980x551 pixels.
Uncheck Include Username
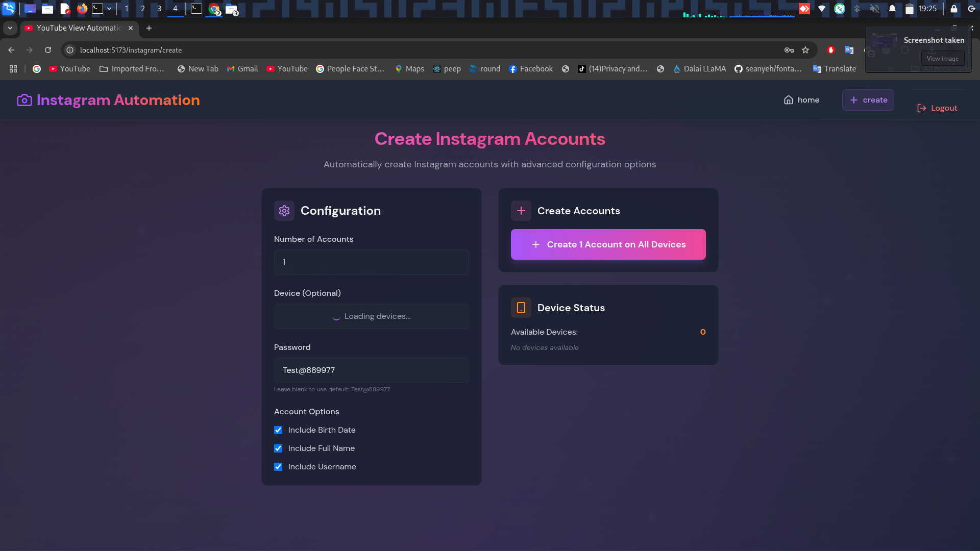[x=278, y=467]
